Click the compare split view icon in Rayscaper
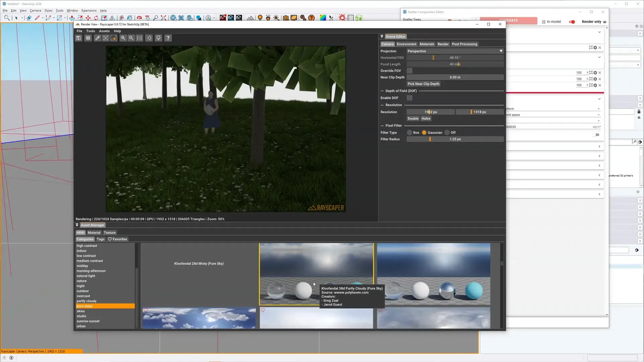644x362 pixels. [140, 38]
